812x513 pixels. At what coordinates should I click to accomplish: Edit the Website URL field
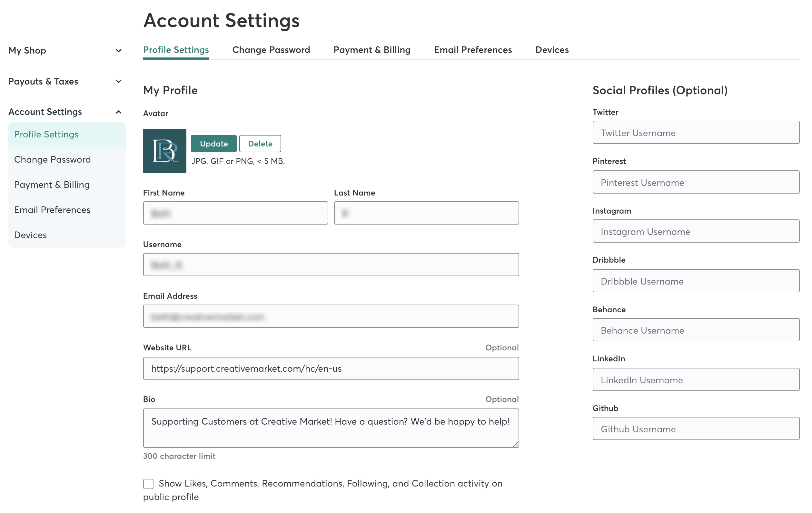point(331,368)
